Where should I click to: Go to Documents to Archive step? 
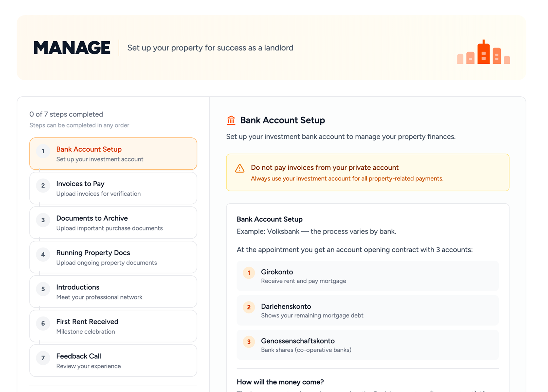click(x=113, y=223)
